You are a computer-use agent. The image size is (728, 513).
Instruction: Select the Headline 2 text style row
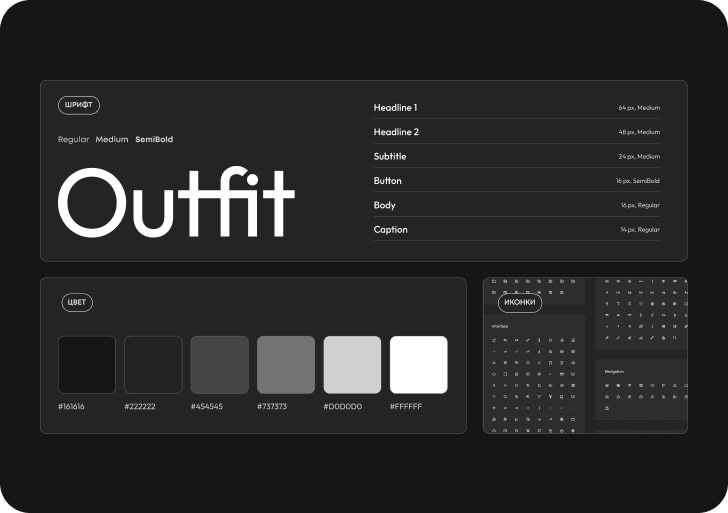point(517,132)
